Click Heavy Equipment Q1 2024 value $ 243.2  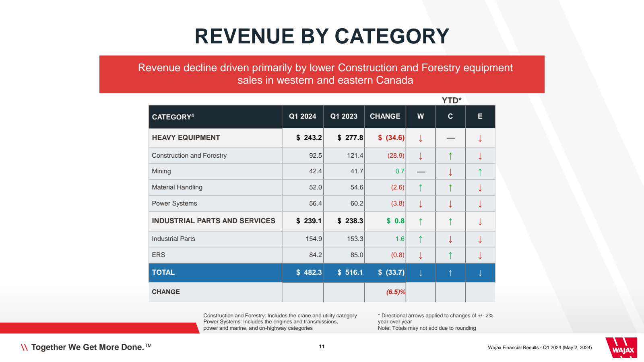pyautogui.click(x=309, y=138)
